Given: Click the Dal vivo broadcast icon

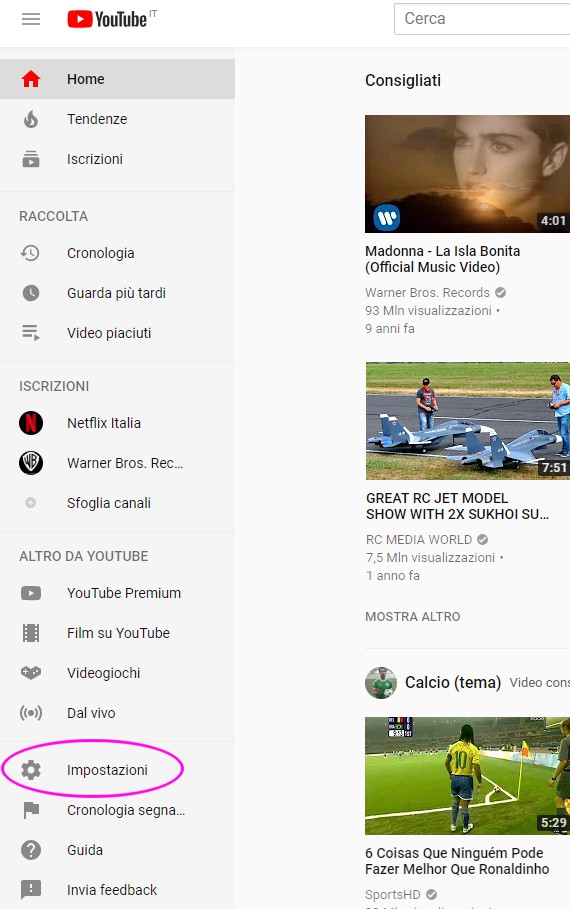Looking at the screenshot, I should point(31,712).
